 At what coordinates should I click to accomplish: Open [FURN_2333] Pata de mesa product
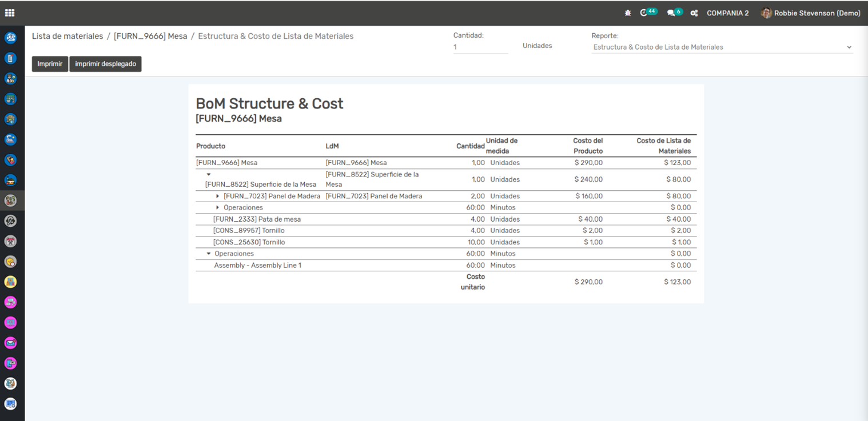click(257, 219)
